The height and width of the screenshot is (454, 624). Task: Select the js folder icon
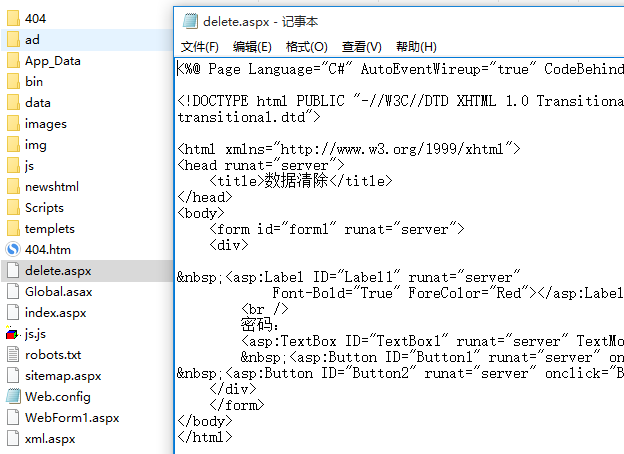click(x=13, y=166)
